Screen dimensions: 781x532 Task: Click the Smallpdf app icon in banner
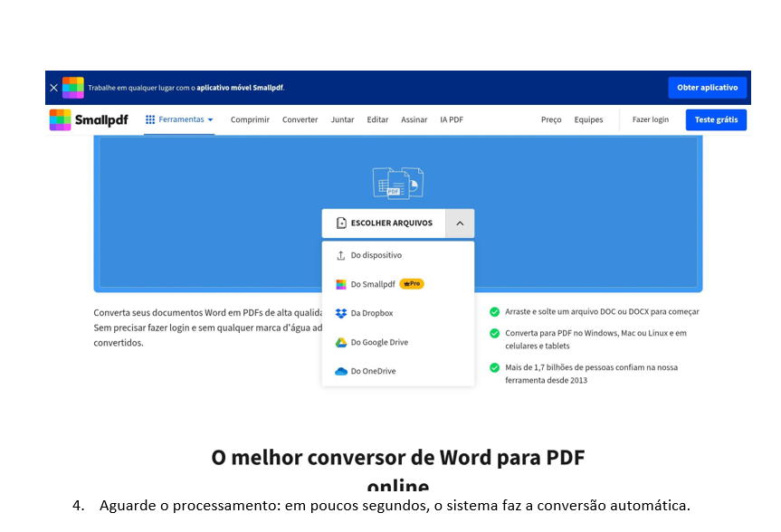pyautogui.click(x=73, y=87)
